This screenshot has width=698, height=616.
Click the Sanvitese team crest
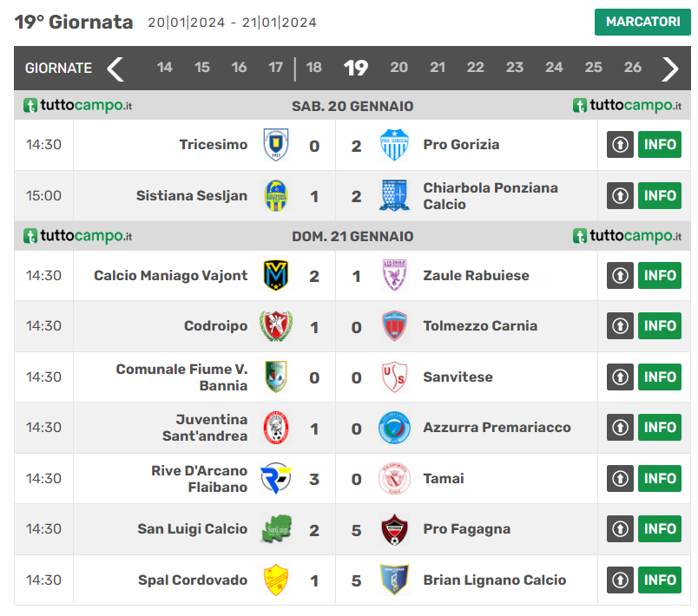click(x=394, y=377)
